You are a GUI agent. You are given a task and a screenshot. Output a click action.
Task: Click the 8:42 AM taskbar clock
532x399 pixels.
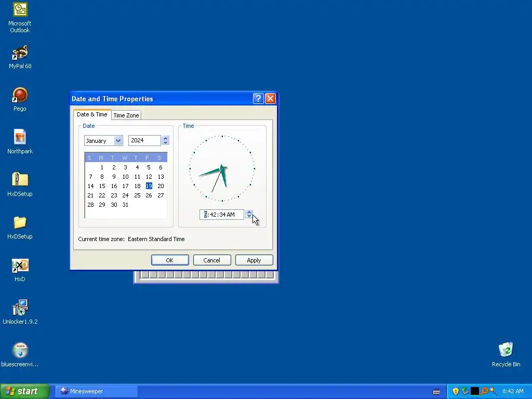click(513, 391)
